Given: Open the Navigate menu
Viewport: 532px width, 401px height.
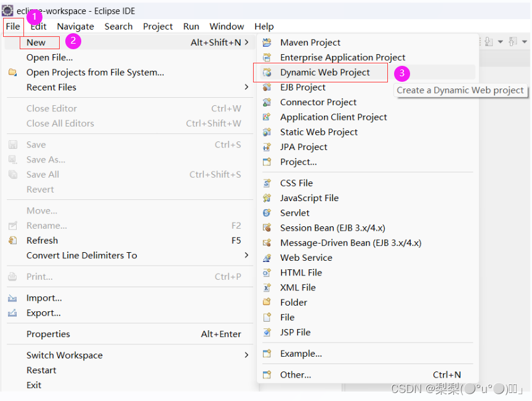Looking at the screenshot, I should click(75, 26).
